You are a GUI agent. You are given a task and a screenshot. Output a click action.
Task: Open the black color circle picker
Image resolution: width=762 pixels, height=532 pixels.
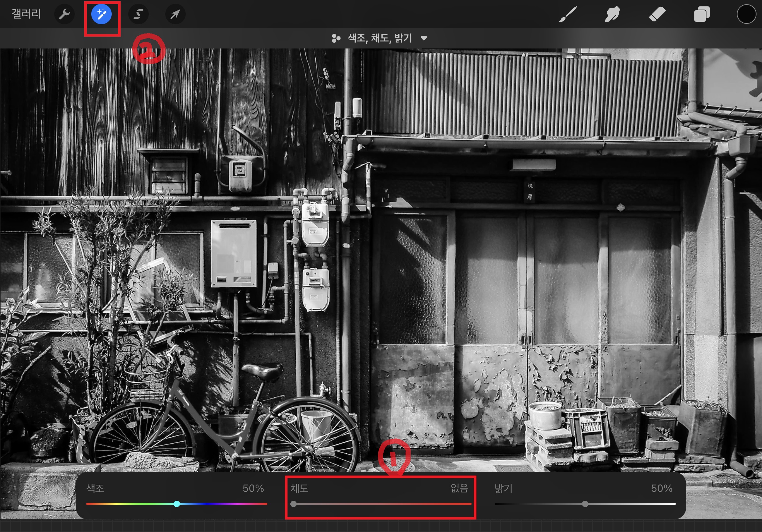(746, 14)
